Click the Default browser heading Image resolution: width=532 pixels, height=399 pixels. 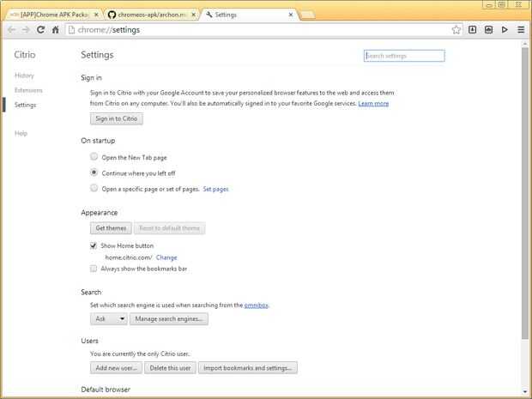point(106,390)
